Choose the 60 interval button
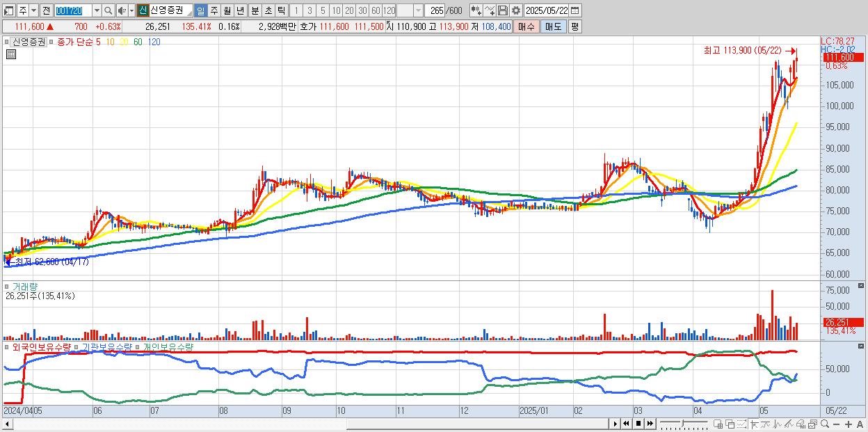This screenshot has width=868, height=432. point(376,10)
